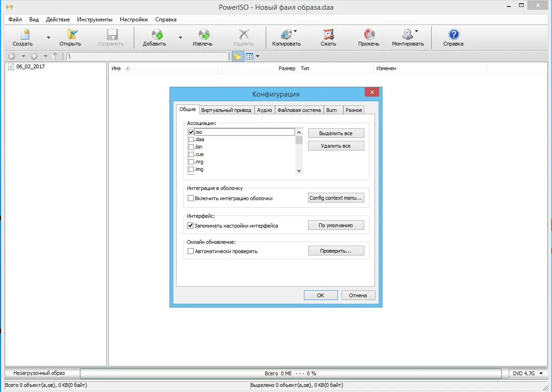Click the Создать new image icon
Screen dimensions: 552x392
point(25,34)
